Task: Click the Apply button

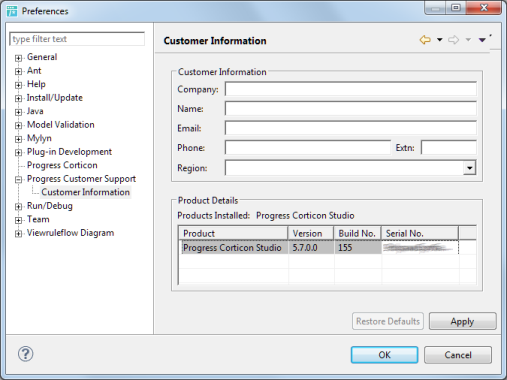Action: point(462,321)
